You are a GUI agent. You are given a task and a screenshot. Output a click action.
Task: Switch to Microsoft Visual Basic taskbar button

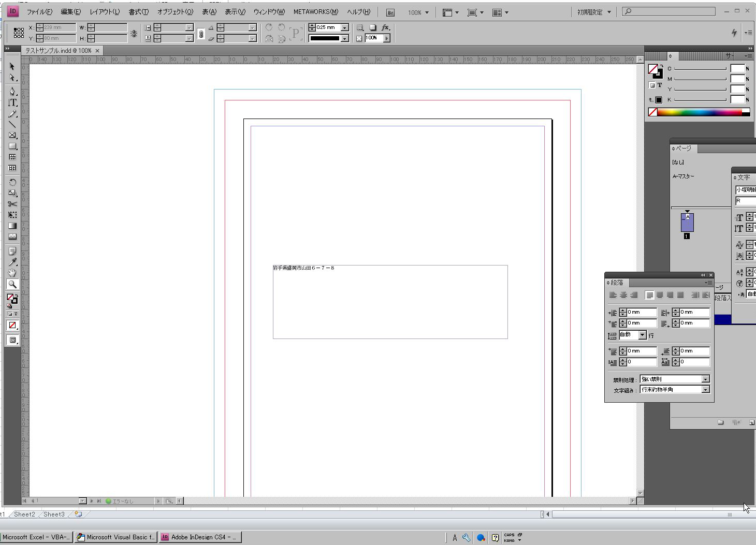(x=117, y=537)
